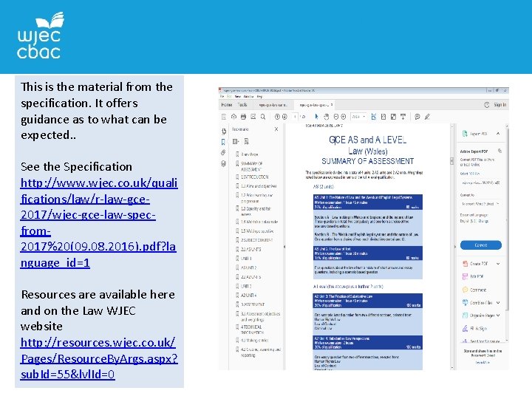
Task: Select the SUMMARY OF ASSESSMENT bookmark
Action: point(251,166)
